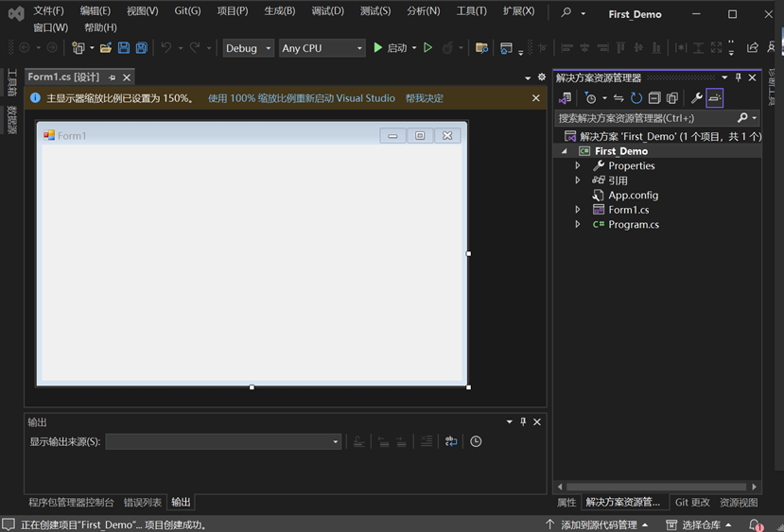Open the 文件(F) menu
The height and width of the screenshot is (532, 784).
click(x=48, y=11)
